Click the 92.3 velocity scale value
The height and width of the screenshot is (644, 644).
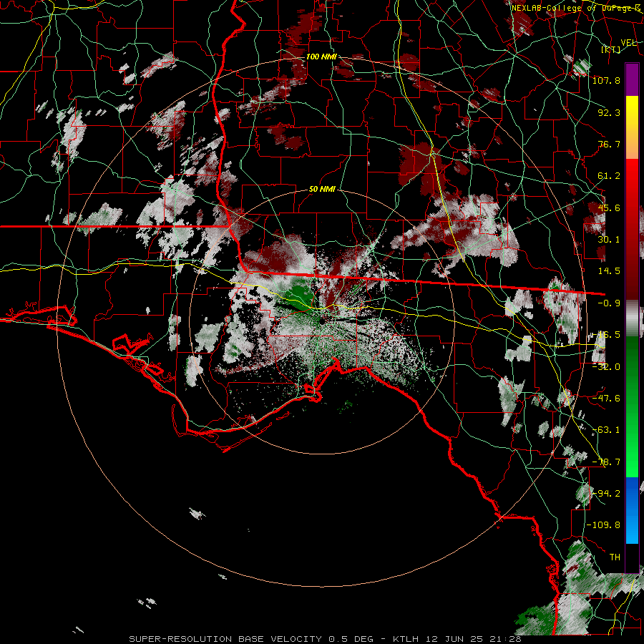tap(609, 112)
